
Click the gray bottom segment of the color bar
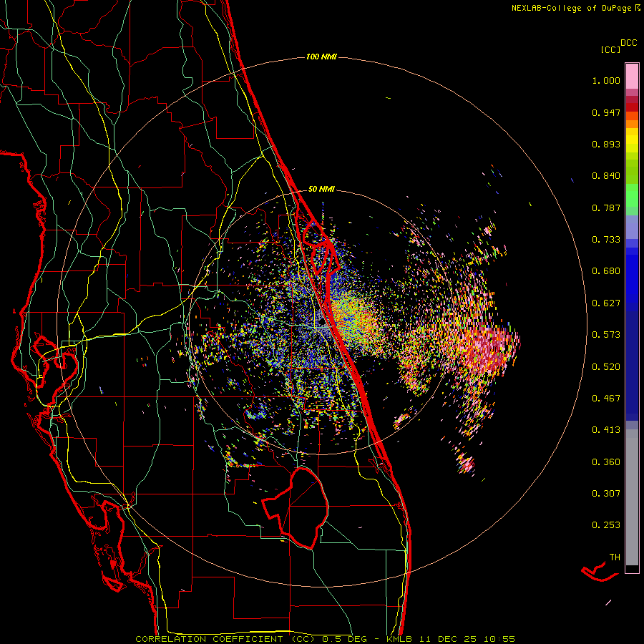(632, 497)
